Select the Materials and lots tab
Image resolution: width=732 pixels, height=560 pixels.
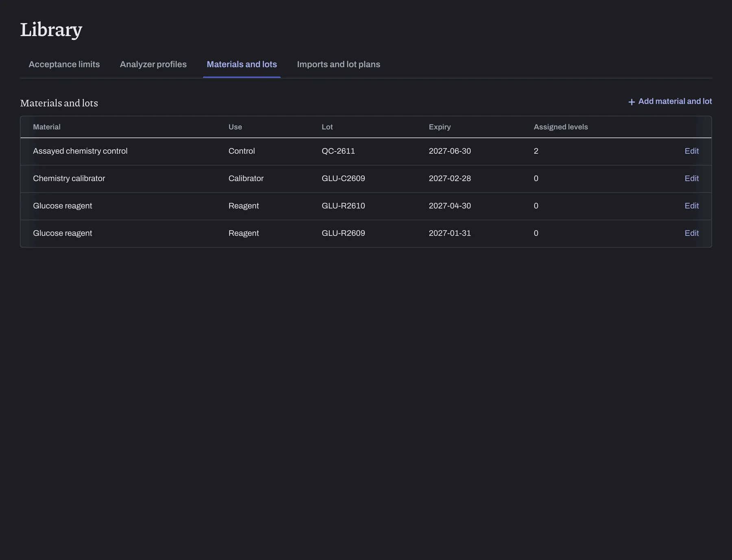(242, 64)
